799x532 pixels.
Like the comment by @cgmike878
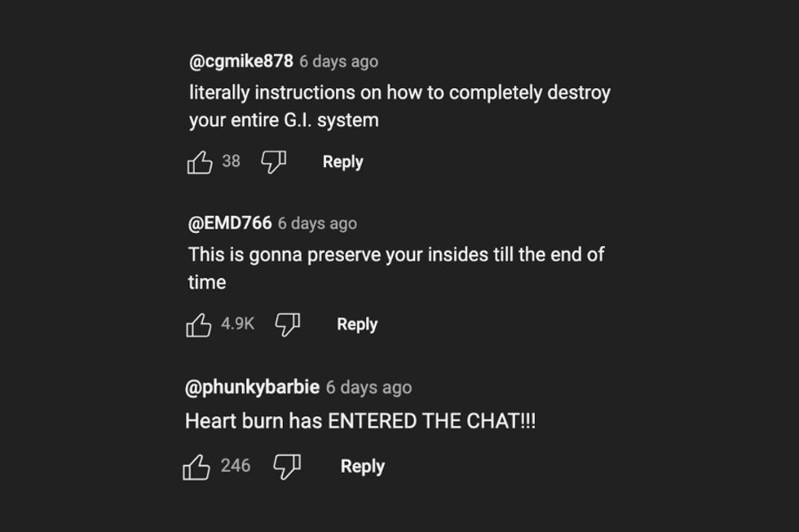pos(200,162)
